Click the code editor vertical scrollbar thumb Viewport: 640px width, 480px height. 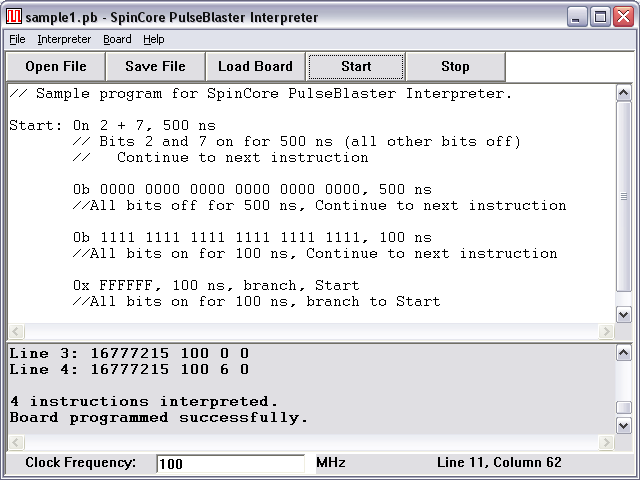coord(623,197)
